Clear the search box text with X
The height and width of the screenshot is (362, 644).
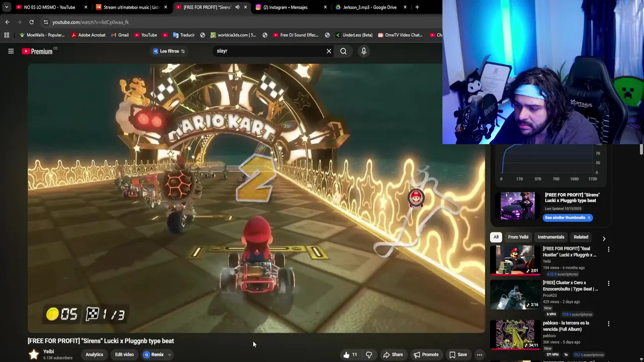329,51
